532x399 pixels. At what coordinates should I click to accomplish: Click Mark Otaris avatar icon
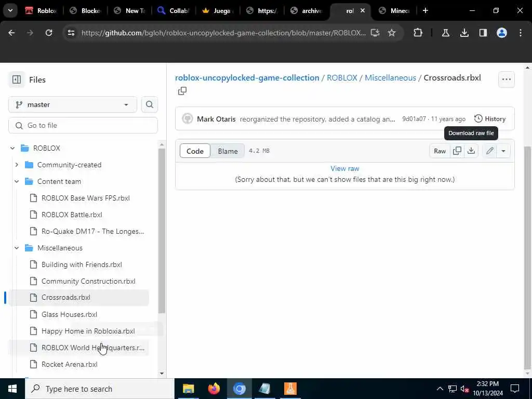[187, 119]
